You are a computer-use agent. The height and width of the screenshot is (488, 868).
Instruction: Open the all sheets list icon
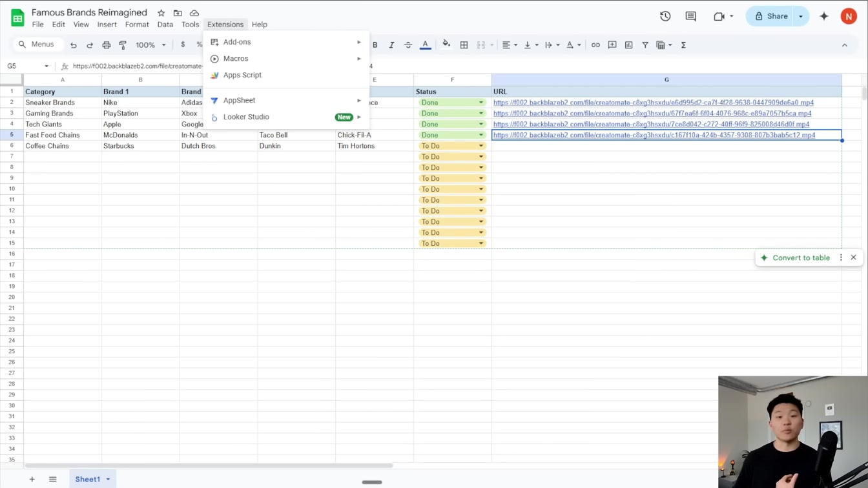[x=53, y=480]
